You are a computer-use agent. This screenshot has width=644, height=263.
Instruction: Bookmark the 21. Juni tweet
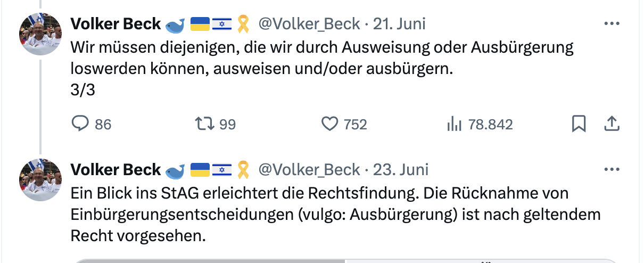click(579, 124)
